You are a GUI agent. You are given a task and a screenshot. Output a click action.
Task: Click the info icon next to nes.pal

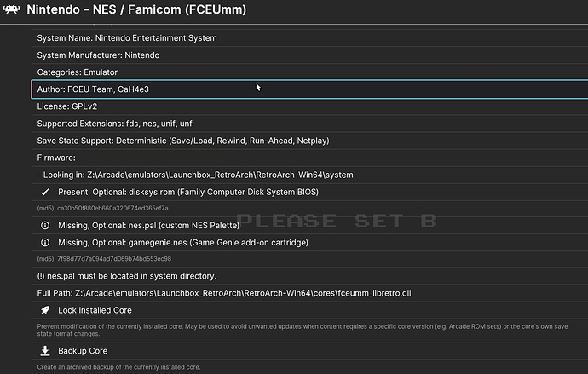[x=45, y=226]
